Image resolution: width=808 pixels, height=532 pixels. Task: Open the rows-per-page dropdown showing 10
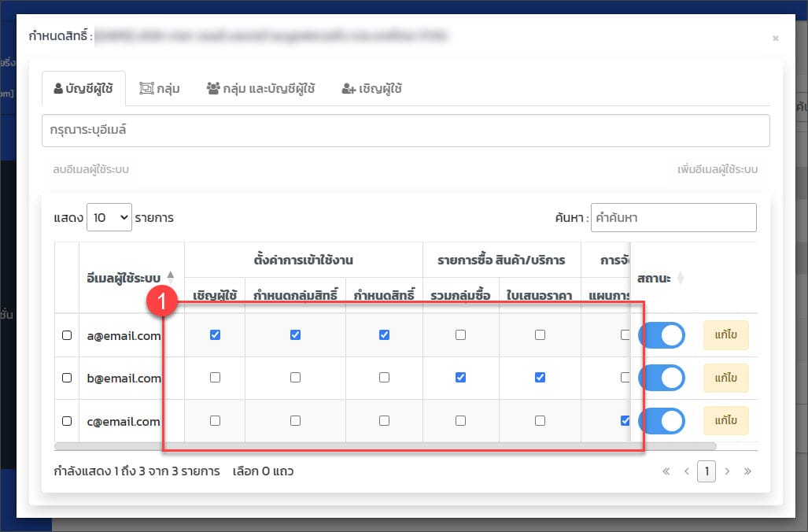(x=109, y=218)
